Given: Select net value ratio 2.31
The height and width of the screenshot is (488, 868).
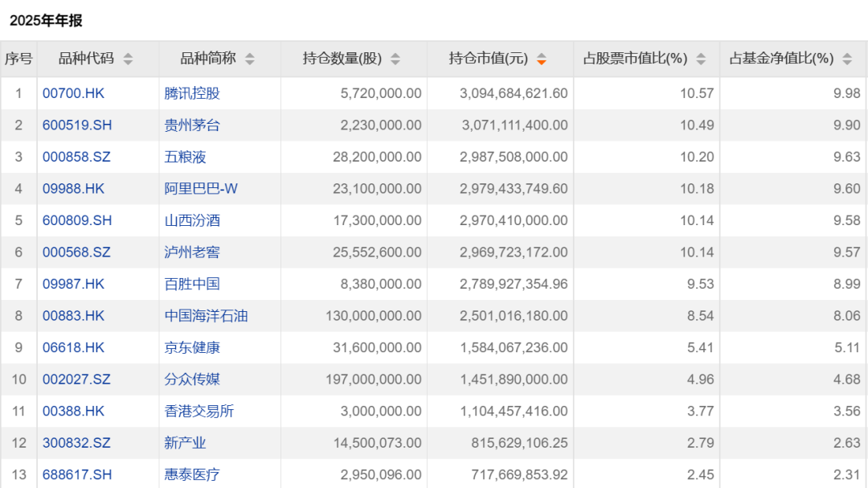Looking at the screenshot, I should tap(847, 474).
